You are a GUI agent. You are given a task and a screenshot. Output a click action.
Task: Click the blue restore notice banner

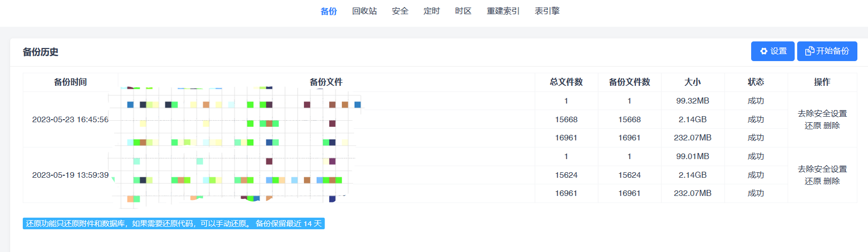173,224
